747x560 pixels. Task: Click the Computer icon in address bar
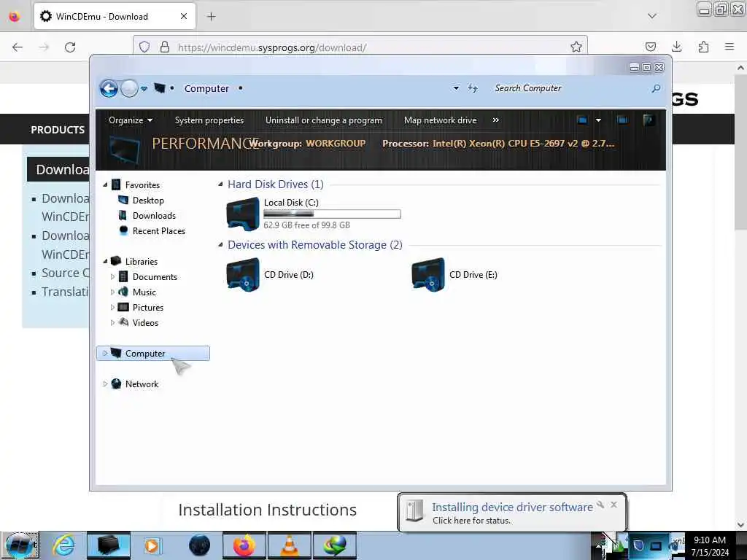[x=160, y=88]
